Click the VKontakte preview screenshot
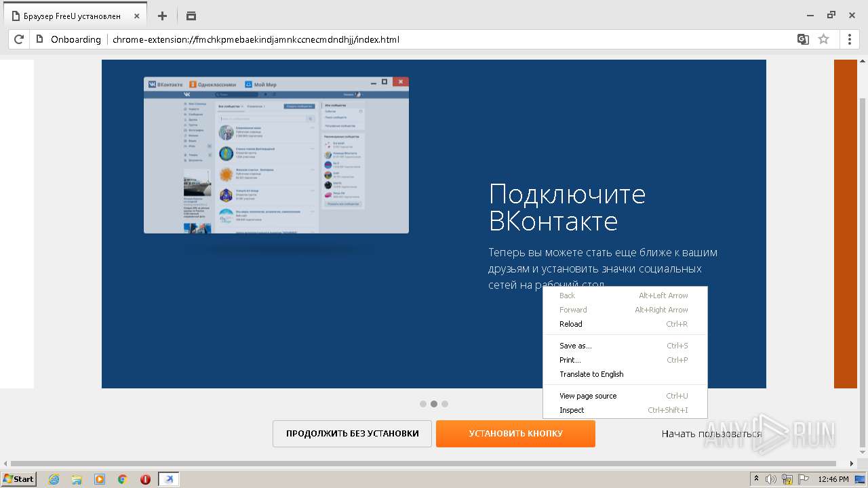 pos(276,155)
